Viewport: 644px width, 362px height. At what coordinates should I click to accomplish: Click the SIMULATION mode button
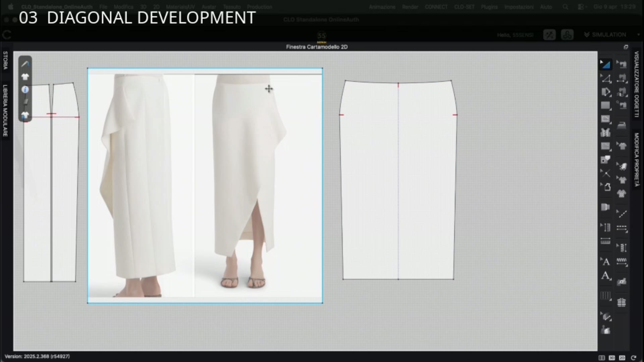pyautogui.click(x=605, y=35)
